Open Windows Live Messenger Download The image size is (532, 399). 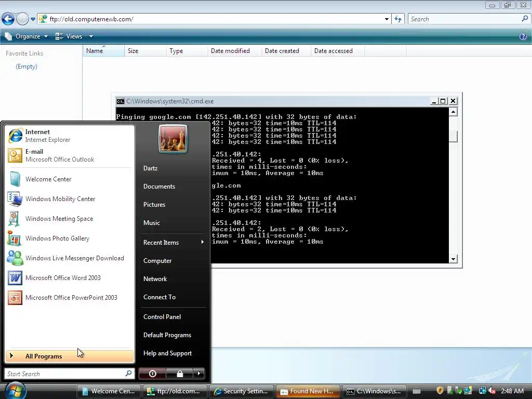(x=70, y=258)
